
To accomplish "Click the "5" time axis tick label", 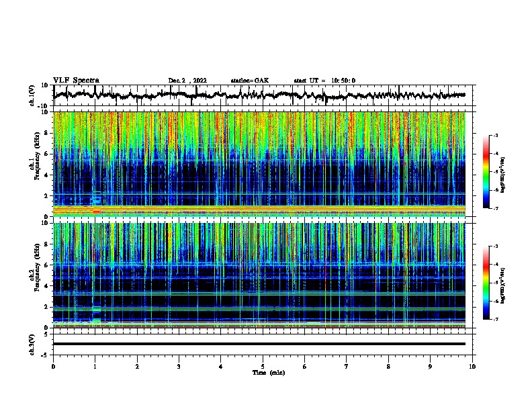I will point(263,367).
